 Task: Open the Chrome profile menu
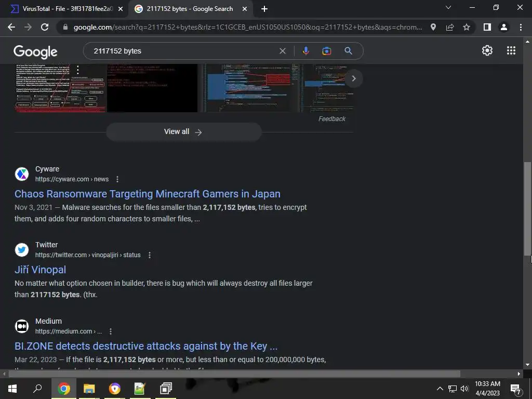pyautogui.click(x=504, y=27)
